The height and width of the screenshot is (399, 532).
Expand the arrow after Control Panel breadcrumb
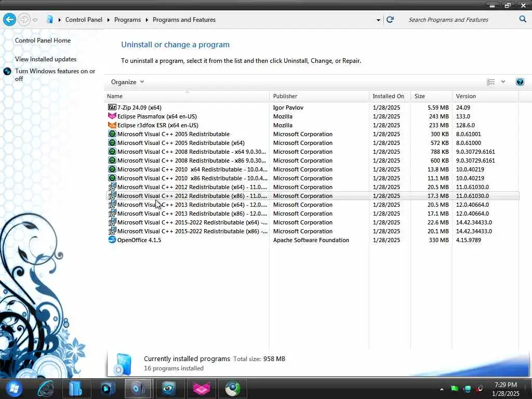tap(108, 20)
